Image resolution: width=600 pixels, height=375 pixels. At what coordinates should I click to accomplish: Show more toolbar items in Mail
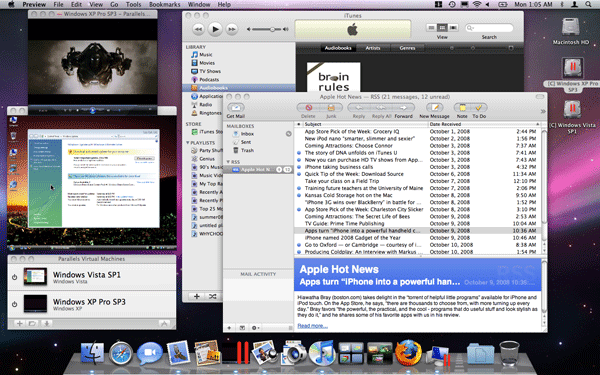point(543,111)
